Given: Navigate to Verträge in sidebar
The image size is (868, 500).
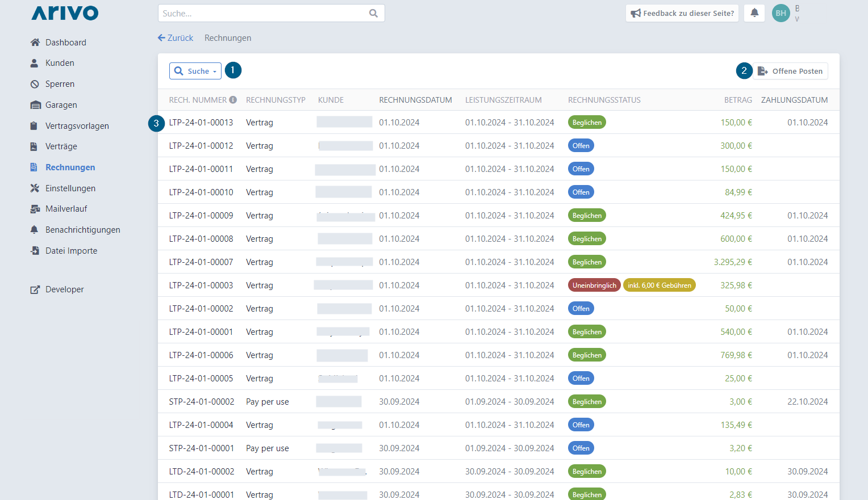Looking at the screenshot, I should [x=61, y=146].
